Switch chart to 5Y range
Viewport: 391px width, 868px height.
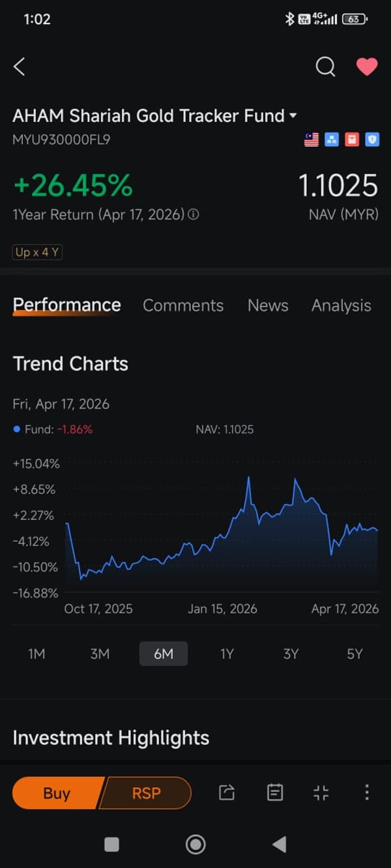355,654
